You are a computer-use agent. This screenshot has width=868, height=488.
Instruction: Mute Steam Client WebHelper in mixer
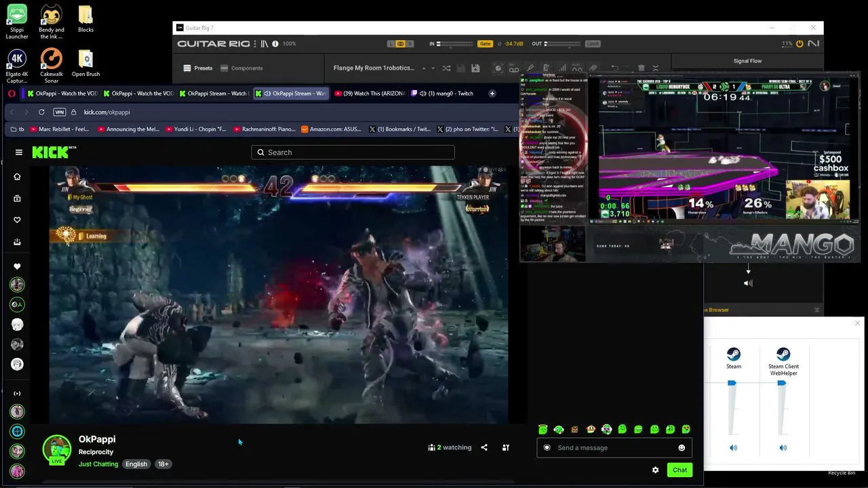(783, 448)
